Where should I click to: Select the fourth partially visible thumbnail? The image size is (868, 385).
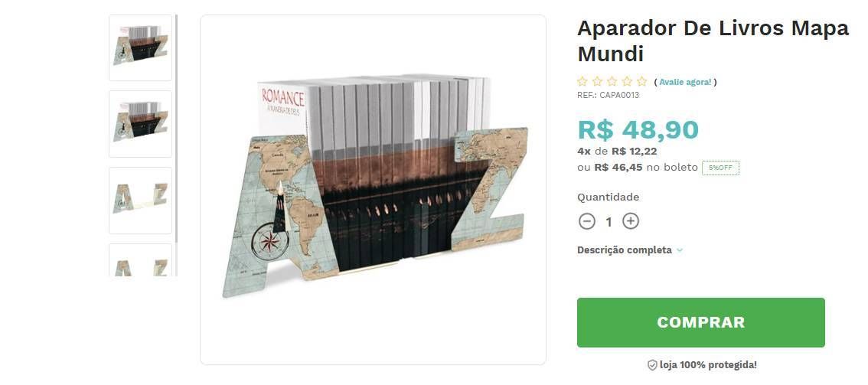pos(141,260)
